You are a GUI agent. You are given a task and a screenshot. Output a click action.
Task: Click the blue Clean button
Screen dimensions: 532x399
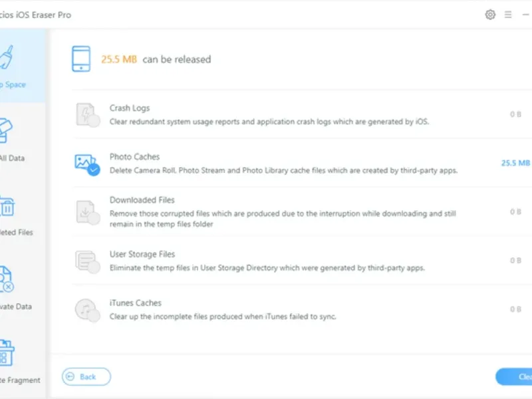click(x=513, y=376)
